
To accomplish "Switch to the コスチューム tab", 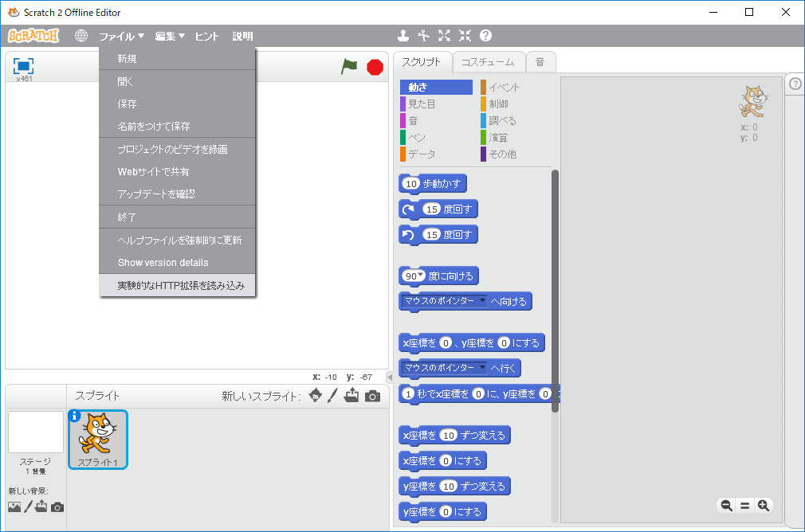I will pyautogui.click(x=489, y=62).
